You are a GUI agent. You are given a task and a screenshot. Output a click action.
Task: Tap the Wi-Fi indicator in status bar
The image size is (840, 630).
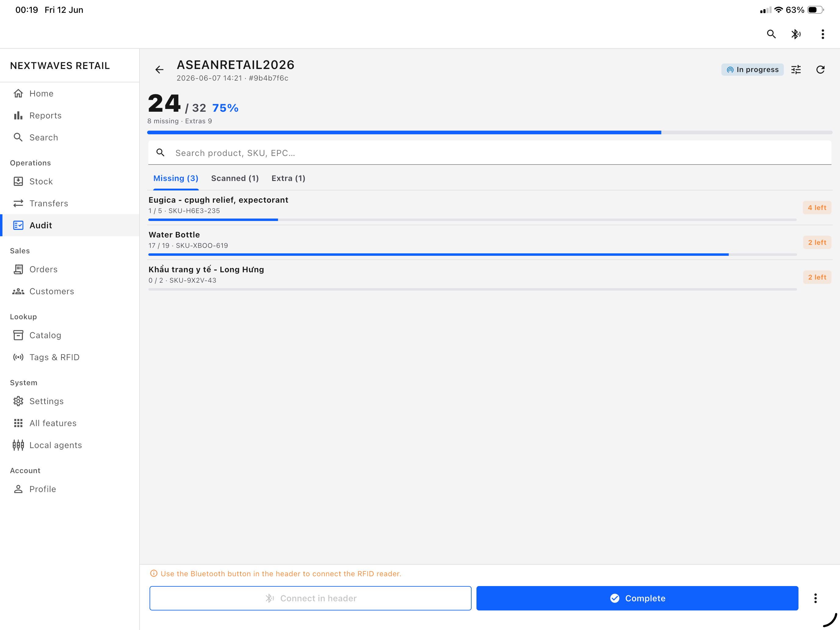tap(778, 10)
